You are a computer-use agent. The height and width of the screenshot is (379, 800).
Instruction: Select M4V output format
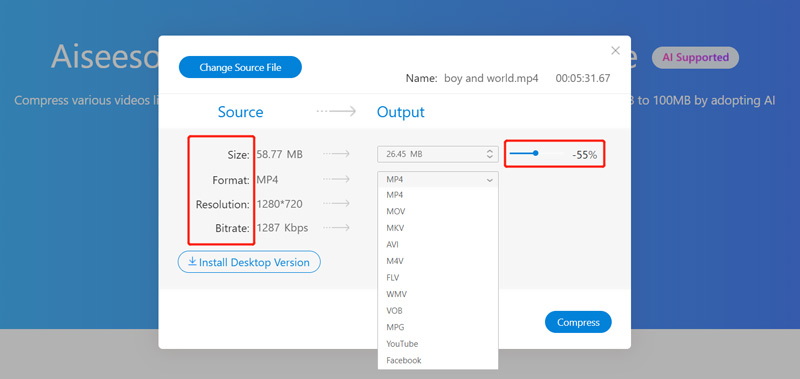click(x=438, y=261)
